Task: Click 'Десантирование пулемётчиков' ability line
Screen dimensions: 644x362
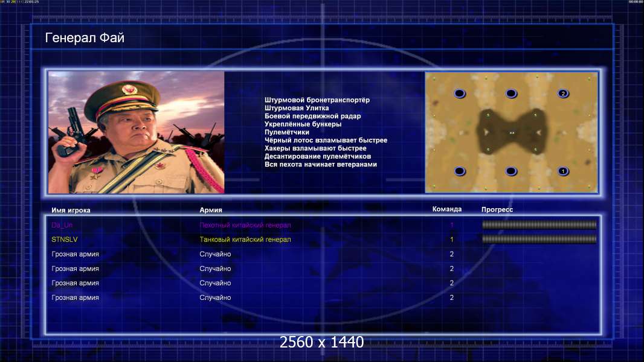Action: point(318,156)
